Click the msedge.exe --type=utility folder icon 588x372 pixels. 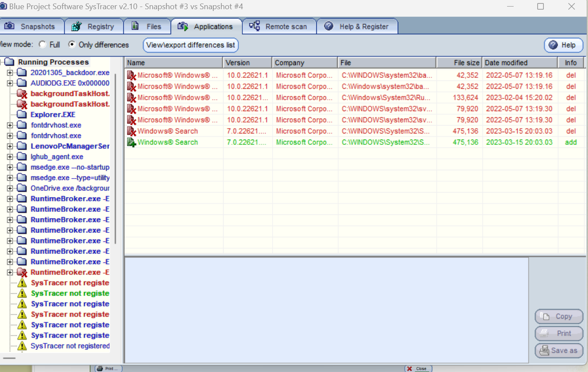pos(22,178)
